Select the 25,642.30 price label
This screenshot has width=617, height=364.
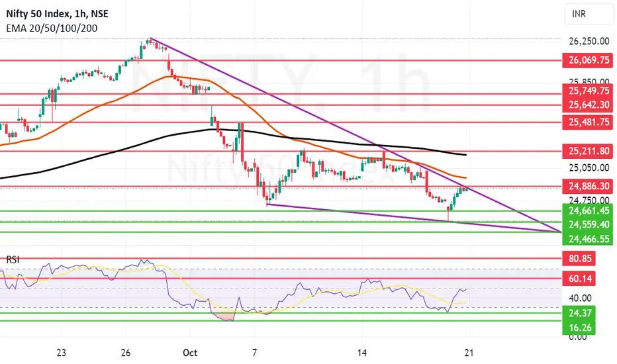click(587, 105)
